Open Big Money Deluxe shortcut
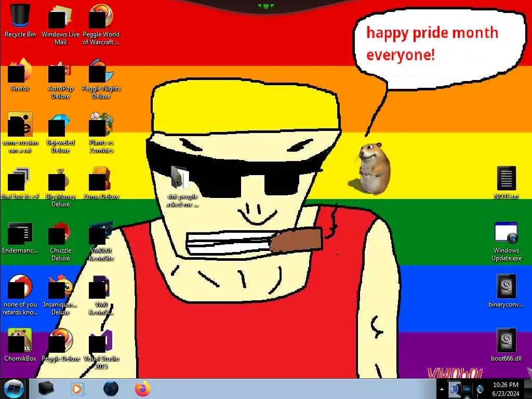 [x=60, y=187]
